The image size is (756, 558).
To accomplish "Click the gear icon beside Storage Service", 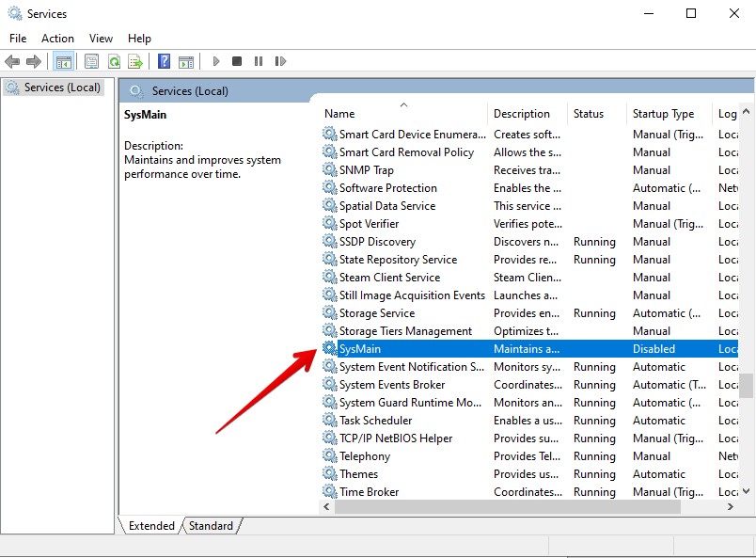I will [330, 312].
